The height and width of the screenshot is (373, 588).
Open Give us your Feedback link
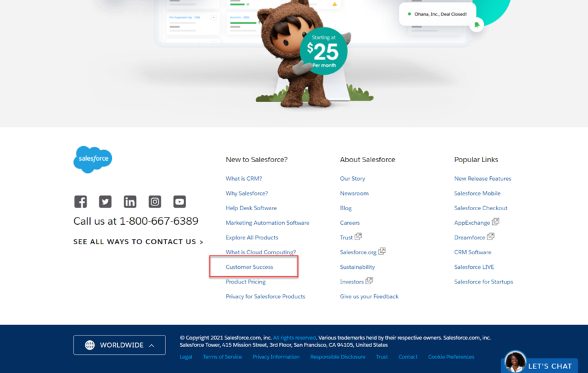[x=369, y=296]
